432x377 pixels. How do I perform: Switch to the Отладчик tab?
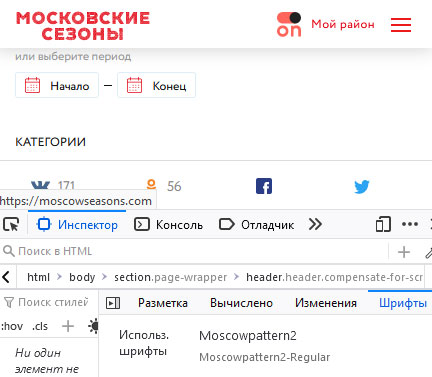point(256,225)
